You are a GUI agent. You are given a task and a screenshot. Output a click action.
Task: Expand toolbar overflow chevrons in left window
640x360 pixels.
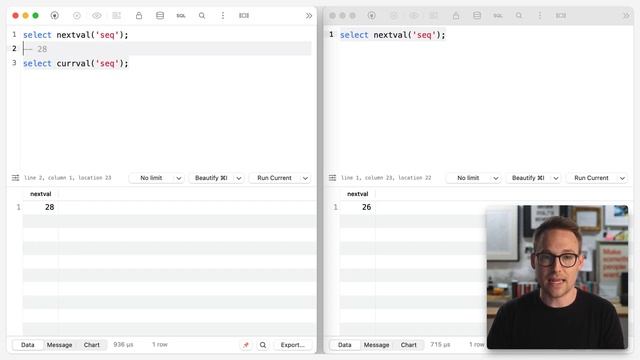pyautogui.click(x=309, y=16)
